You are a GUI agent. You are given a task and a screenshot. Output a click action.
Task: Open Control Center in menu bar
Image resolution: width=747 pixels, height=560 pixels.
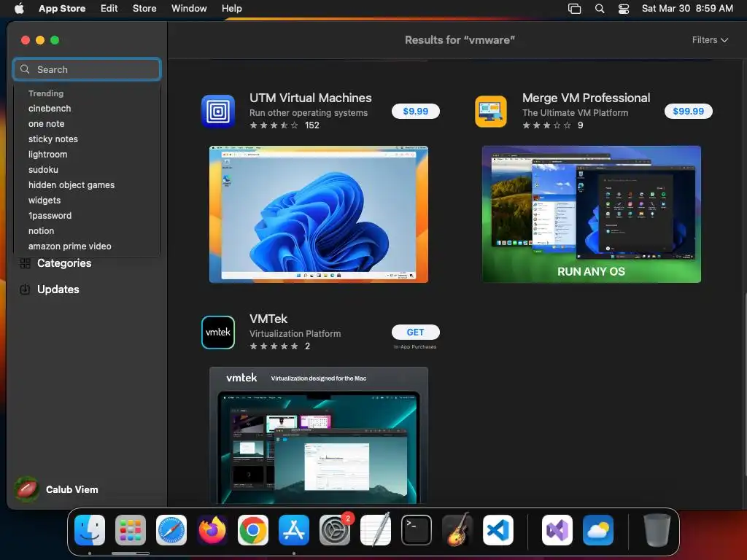pos(624,9)
